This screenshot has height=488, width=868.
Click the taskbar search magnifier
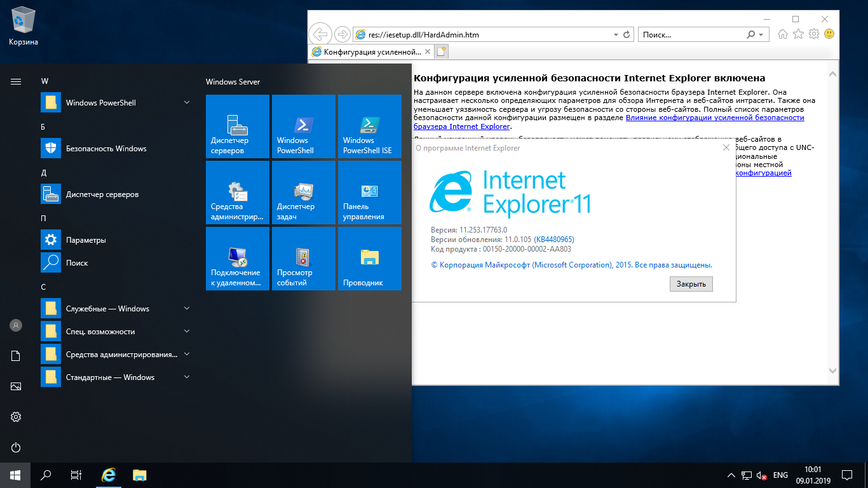coord(46,475)
